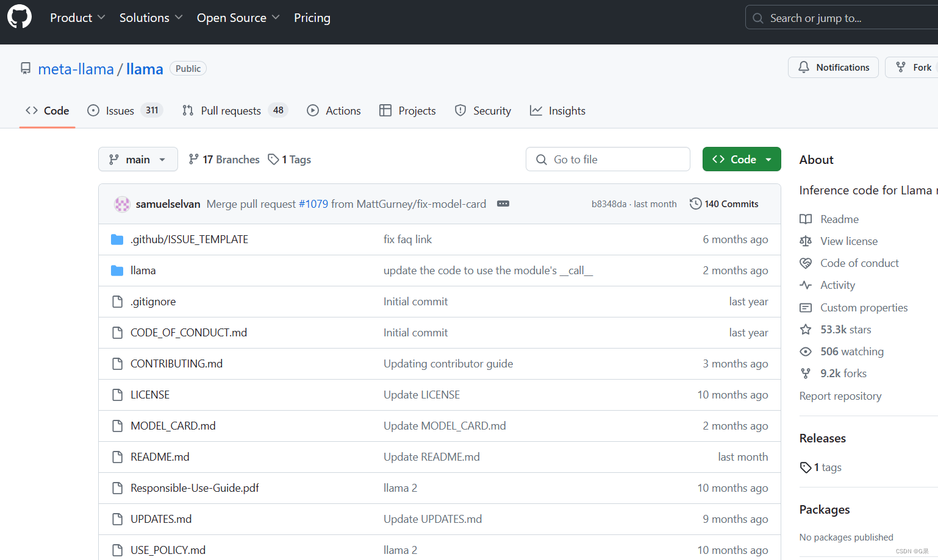
Task: Open the Releases heading link
Action: click(823, 438)
